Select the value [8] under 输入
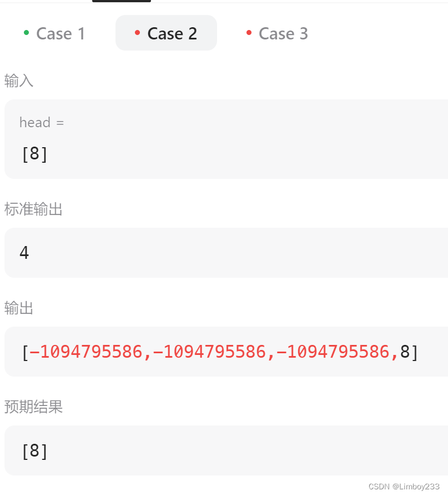 pos(34,154)
